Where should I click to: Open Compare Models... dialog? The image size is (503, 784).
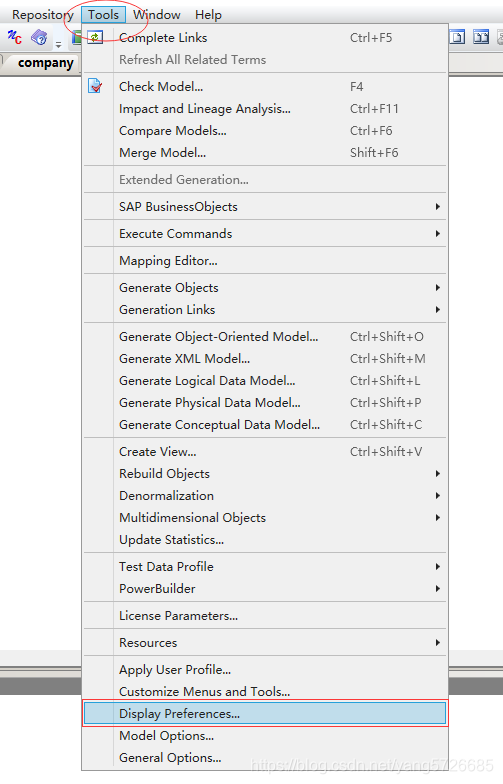click(265, 130)
